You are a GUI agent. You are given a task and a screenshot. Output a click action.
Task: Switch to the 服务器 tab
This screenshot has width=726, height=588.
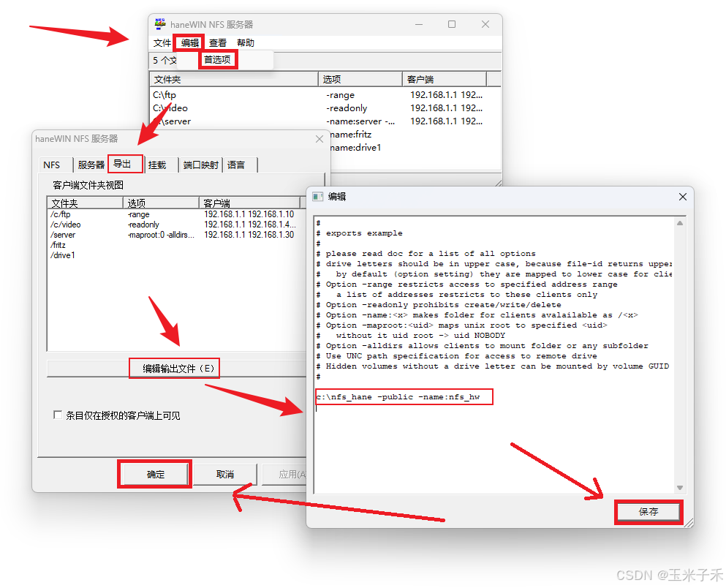[x=91, y=165]
